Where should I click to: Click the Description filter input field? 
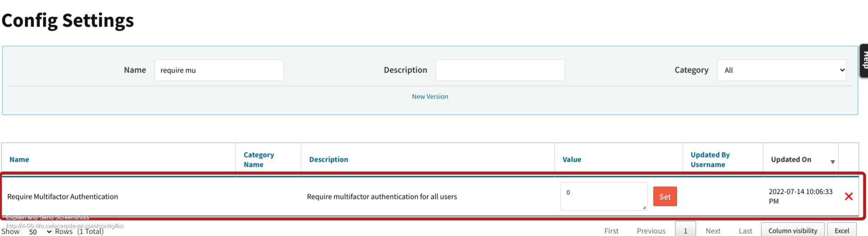pos(500,70)
